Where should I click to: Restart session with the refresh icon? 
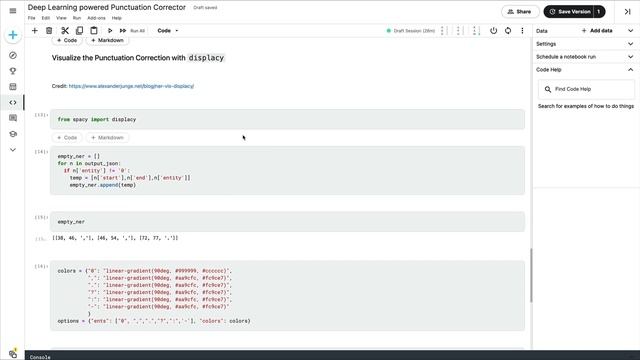point(508,31)
